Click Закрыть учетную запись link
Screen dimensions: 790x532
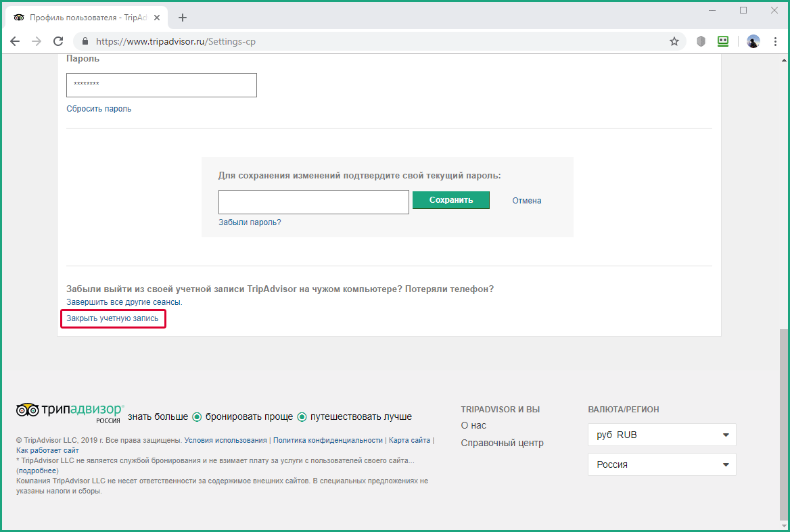[112, 318]
